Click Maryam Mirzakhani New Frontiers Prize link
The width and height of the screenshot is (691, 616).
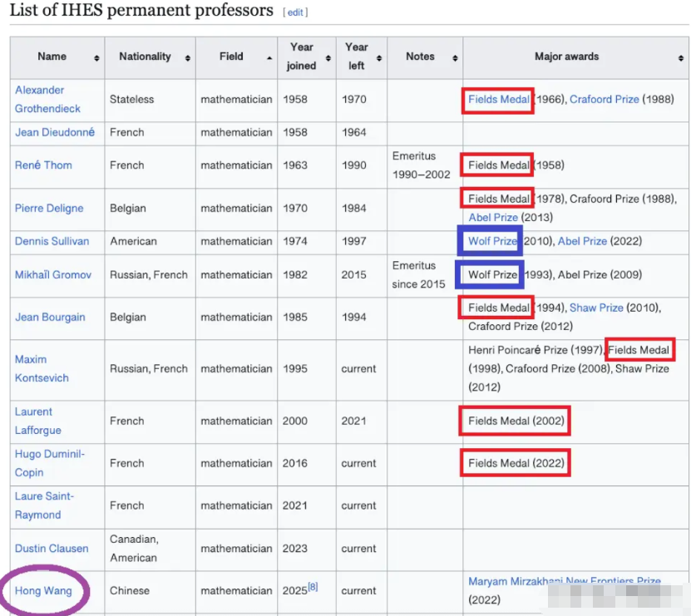click(x=565, y=581)
